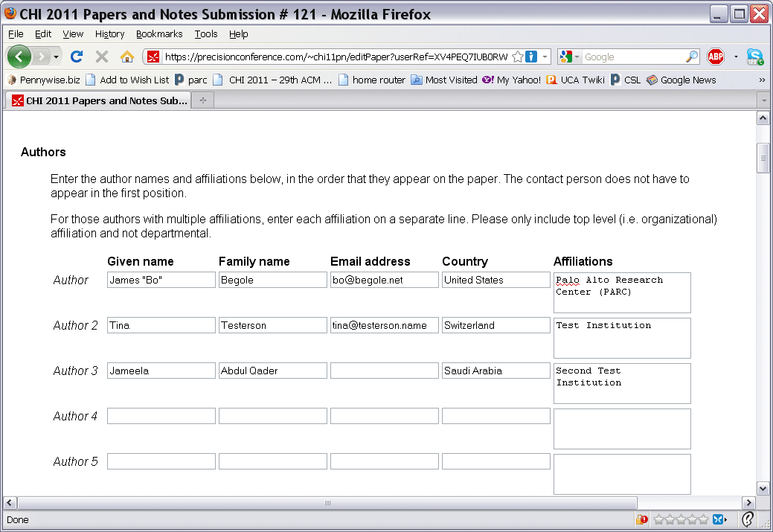Click the status bar lock warning icon
773x532 pixels.
[642, 519]
